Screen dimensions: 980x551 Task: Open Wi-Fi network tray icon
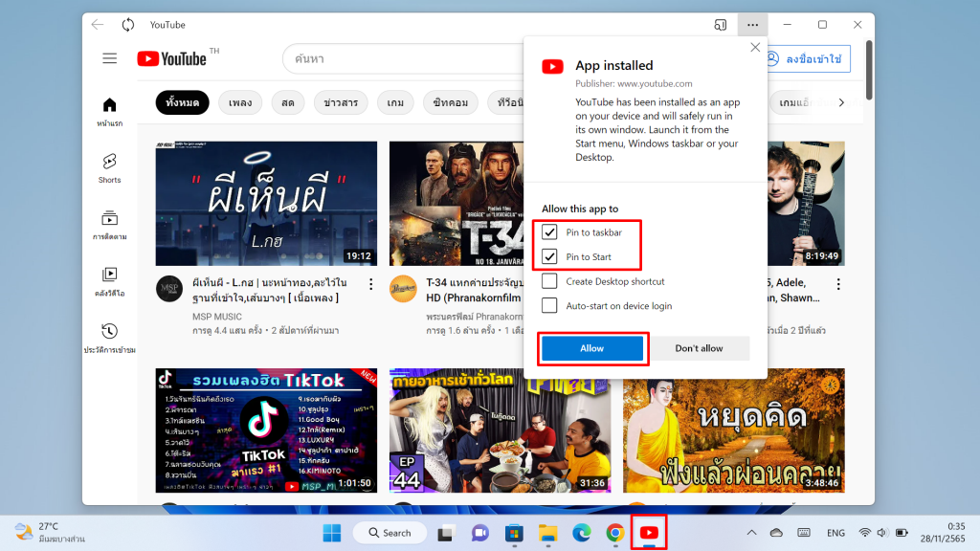click(865, 533)
